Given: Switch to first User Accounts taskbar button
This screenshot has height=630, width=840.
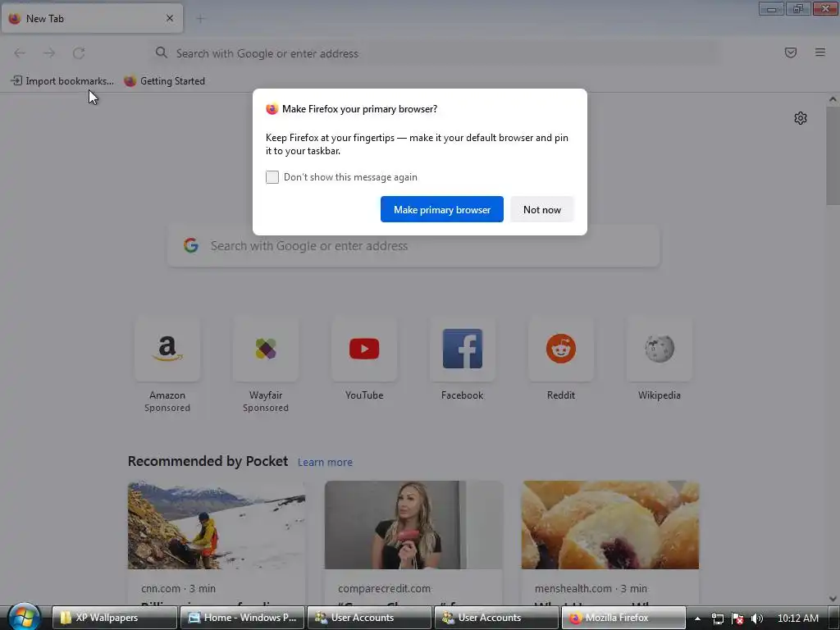Looking at the screenshot, I should (370, 618).
